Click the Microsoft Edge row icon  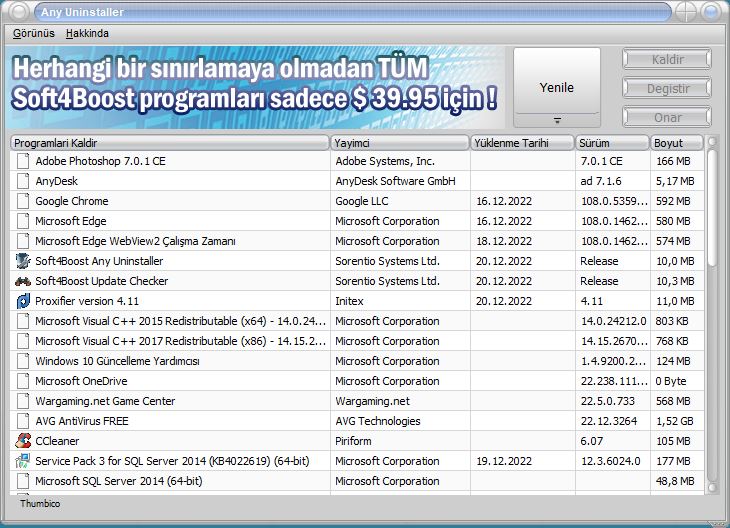pos(23,221)
